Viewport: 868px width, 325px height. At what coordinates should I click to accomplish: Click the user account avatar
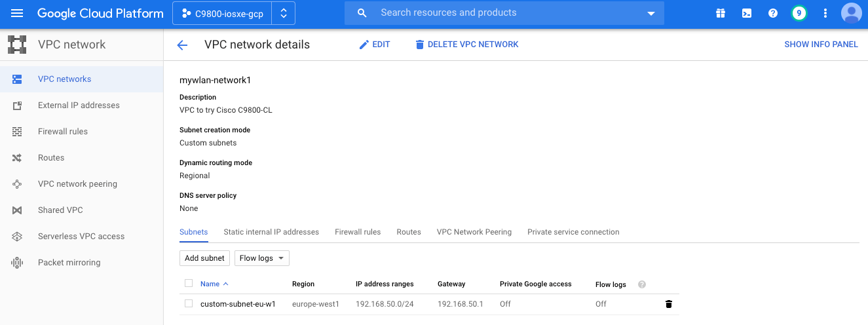click(851, 13)
